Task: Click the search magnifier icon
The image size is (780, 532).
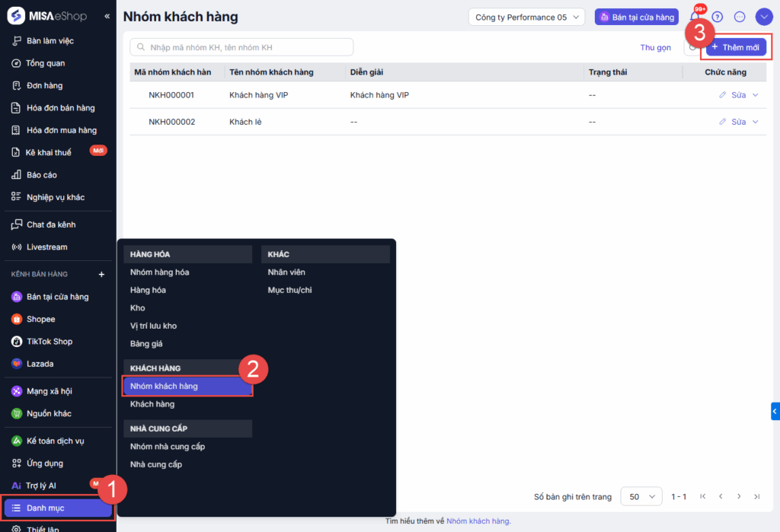Action: coord(141,47)
